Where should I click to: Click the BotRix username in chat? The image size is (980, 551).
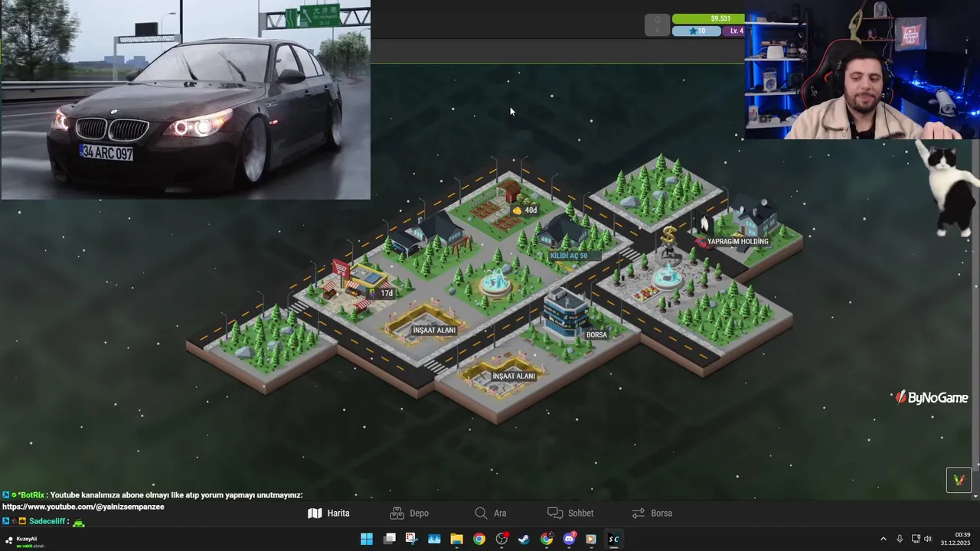click(32, 495)
